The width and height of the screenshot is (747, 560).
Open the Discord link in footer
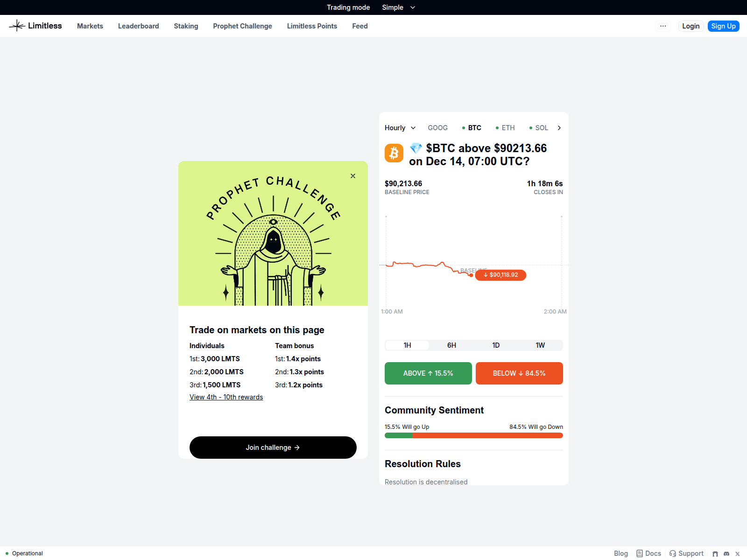pos(726,553)
